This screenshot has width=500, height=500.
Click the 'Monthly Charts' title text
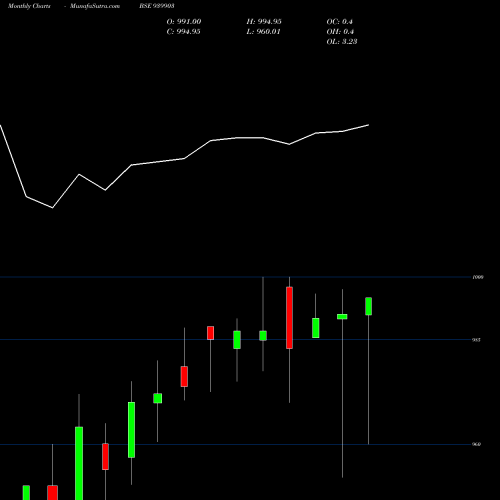tap(29, 6)
